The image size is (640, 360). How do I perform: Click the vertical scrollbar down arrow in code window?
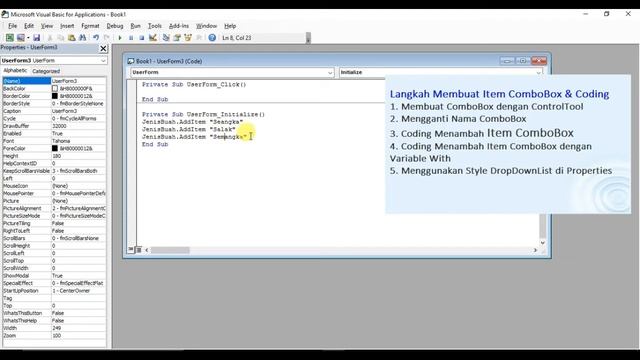click(x=542, y=242)
